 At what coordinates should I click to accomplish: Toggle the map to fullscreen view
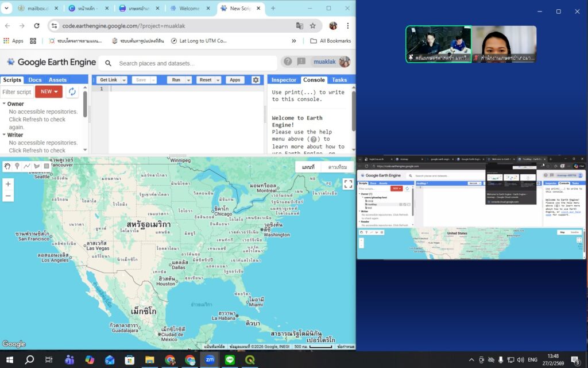point(348,184)
